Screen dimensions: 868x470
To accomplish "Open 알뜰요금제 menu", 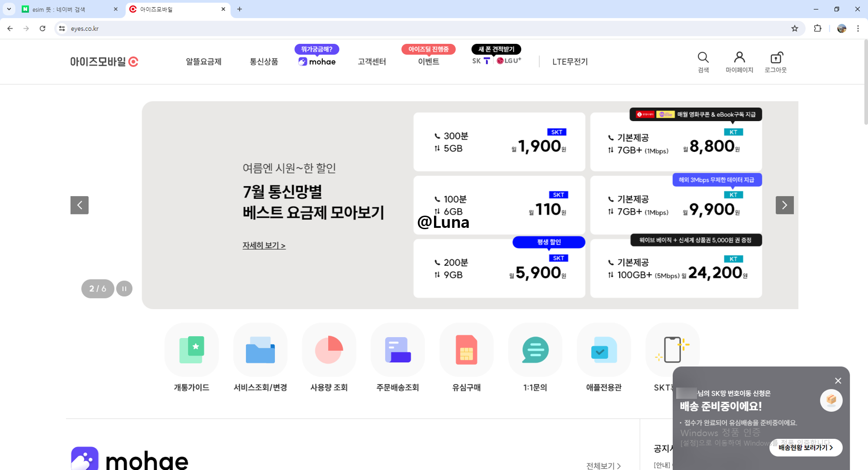I will coord(204,62).
